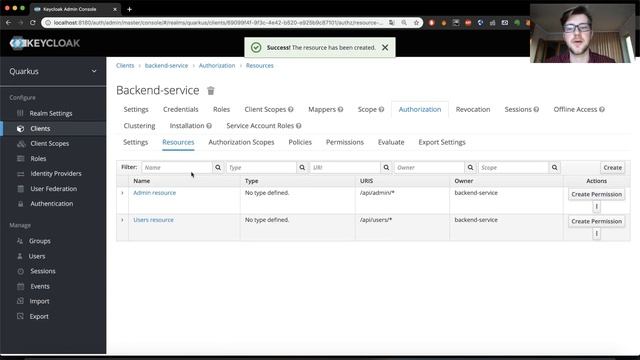Viewport: 640px width, 360px height.
Task: Open Clients in the sidebar
Action: coord(40,129)
